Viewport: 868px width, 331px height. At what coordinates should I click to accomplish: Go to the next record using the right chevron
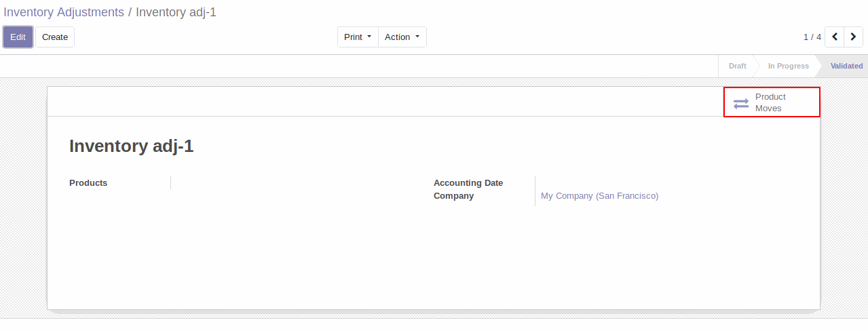pos(854,37)
